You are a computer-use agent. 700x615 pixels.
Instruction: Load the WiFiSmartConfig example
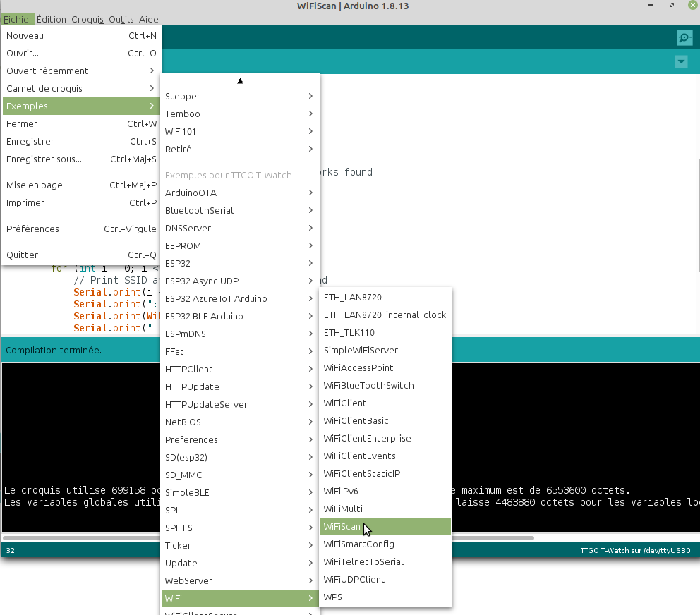point(386,544)
